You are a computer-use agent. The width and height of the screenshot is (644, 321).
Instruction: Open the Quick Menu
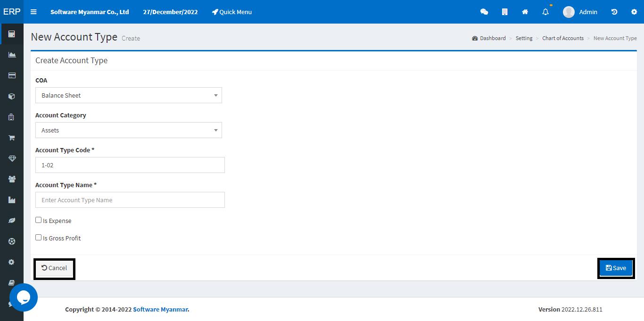click(232, 12)
